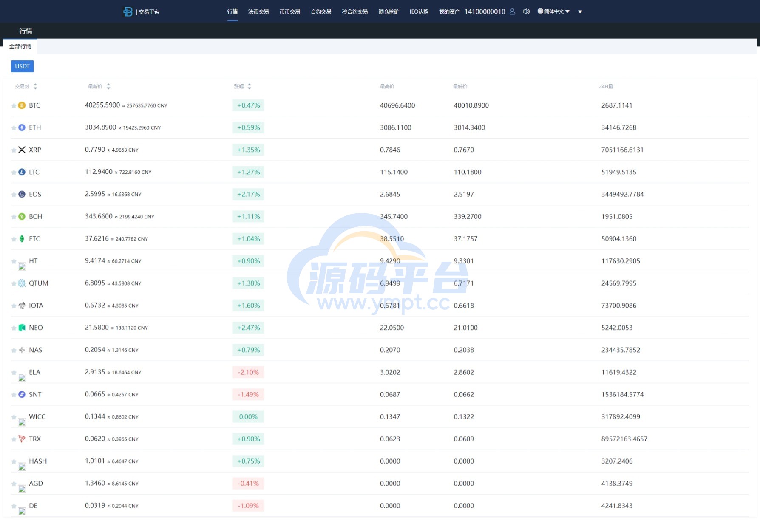Viewport: 760px width, 532px height.
Task: Click the ETC coin icon
Action: 22,239
